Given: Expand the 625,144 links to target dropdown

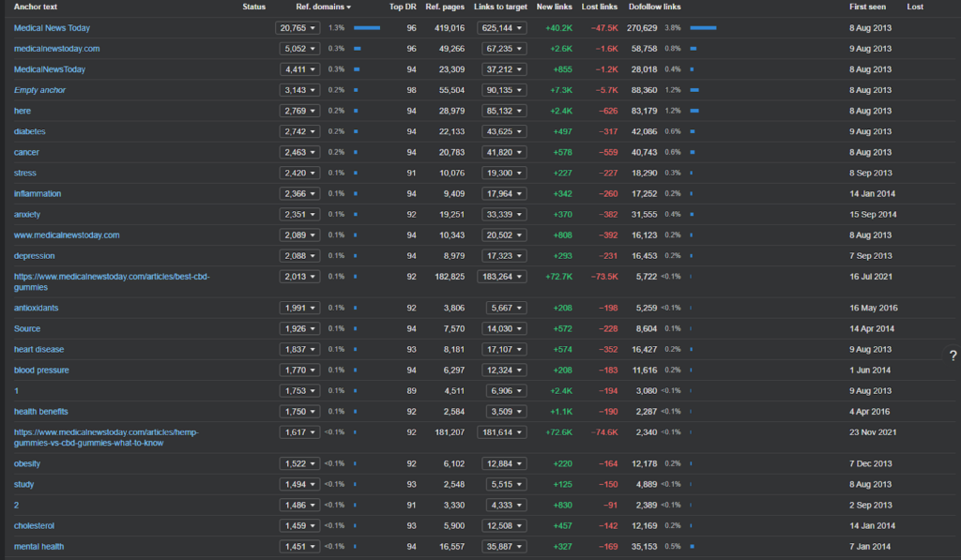Looking at the screenshot, I should [x=502, y=27].
